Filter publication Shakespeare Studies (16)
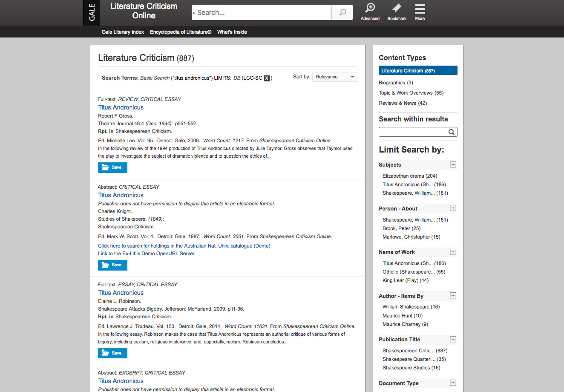The height and width of the screenshot is (392, 564). click(411, 368)
